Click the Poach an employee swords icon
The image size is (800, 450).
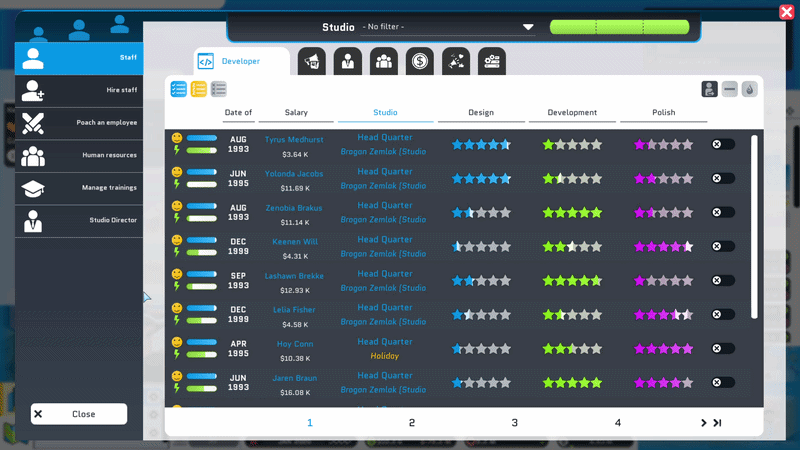(33, 123)
